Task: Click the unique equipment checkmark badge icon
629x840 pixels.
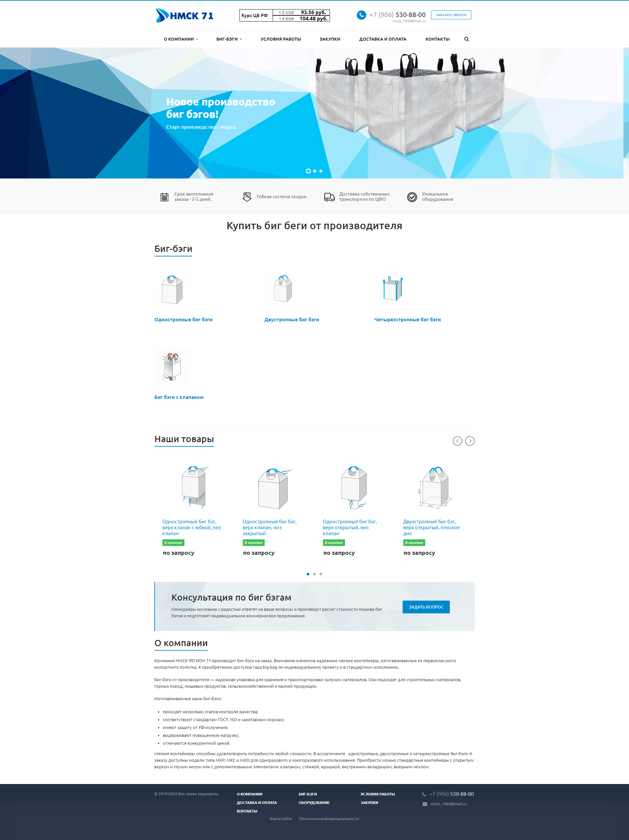Action: [412, 197]
